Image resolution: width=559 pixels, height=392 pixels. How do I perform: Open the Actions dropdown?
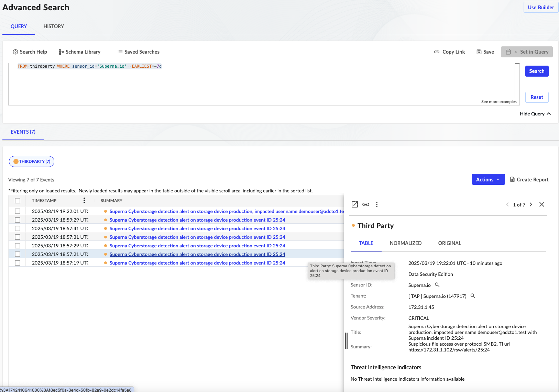[x=488, y=179]
